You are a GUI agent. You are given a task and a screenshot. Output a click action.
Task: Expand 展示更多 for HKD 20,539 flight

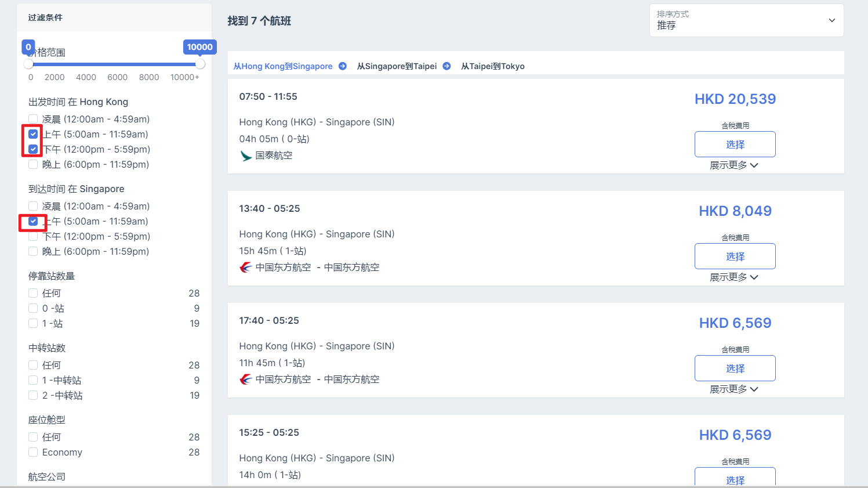point(734,165)
